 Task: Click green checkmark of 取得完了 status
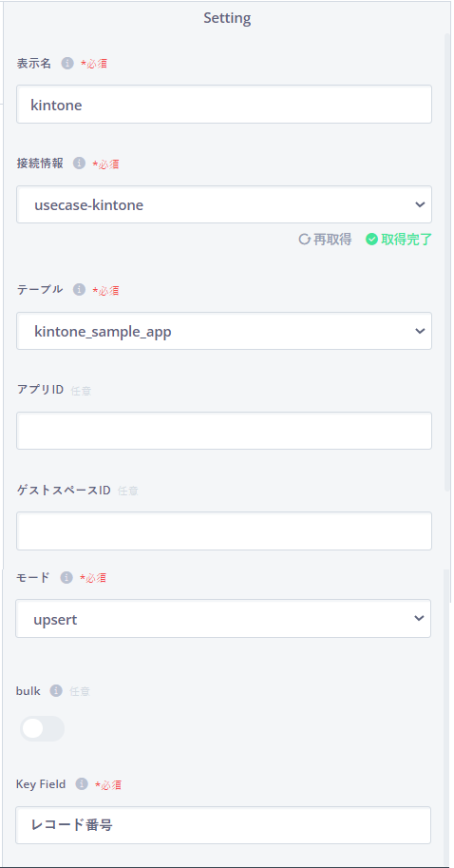coord(371,240)
